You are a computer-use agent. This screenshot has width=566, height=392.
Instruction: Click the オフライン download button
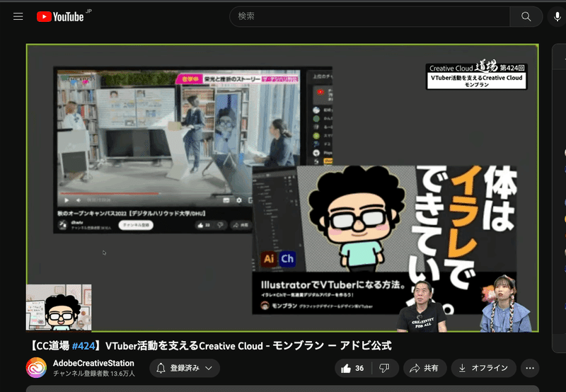click(x=483, y=368)
